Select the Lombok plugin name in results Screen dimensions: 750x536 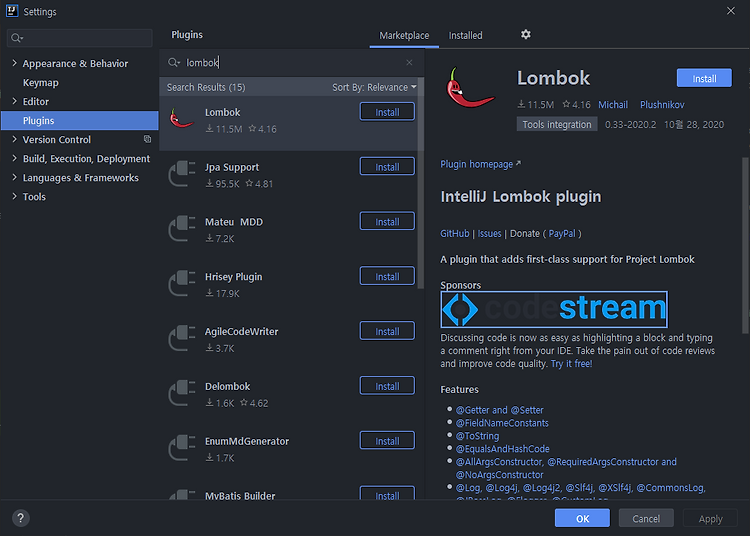tap(222, 112)
